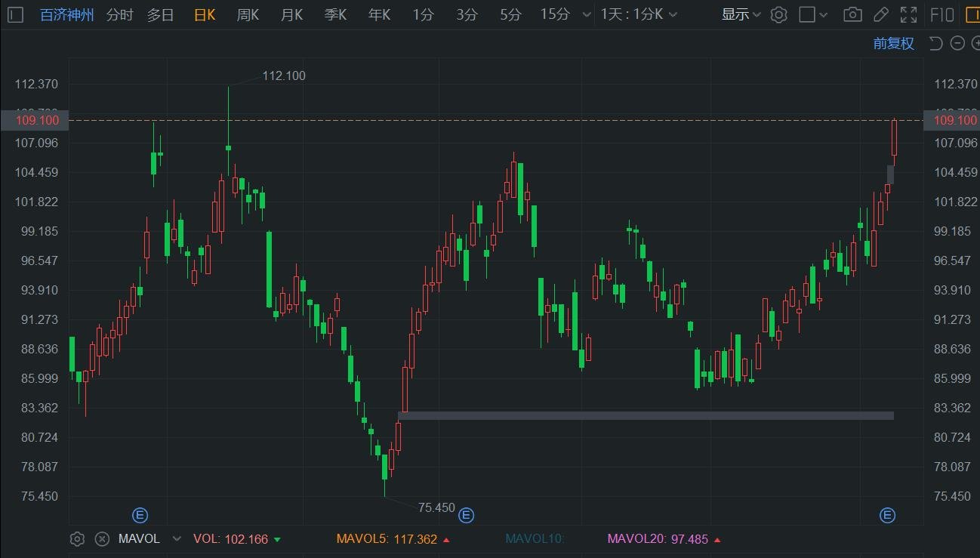The image size is (980, 558).
Task: Activate the pencil drawing tool
Action: (880, 14)
